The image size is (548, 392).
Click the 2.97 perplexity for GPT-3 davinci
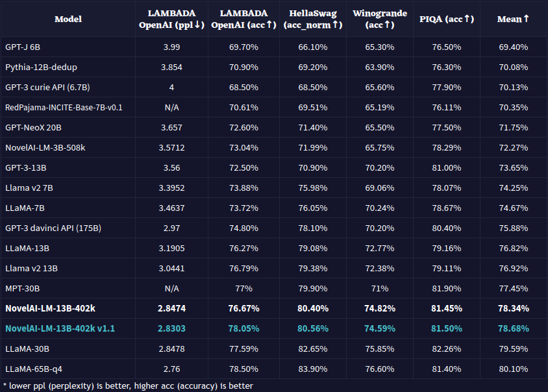point(171,228)
